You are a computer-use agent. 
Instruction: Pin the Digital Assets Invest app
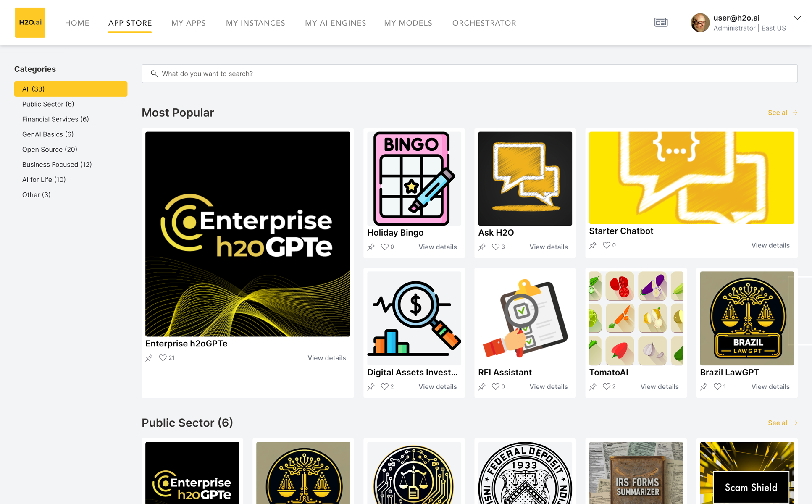371,387
